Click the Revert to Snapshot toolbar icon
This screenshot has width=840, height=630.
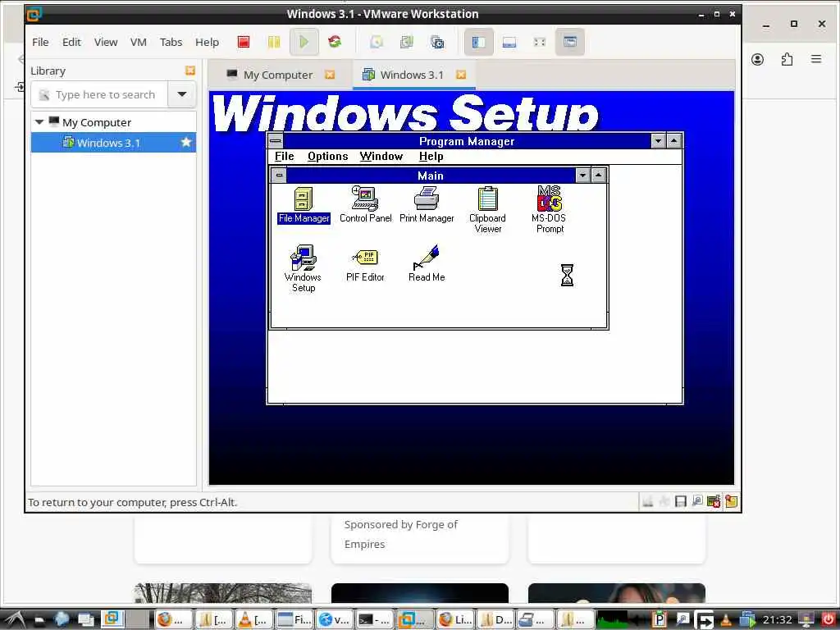[407, 42]
